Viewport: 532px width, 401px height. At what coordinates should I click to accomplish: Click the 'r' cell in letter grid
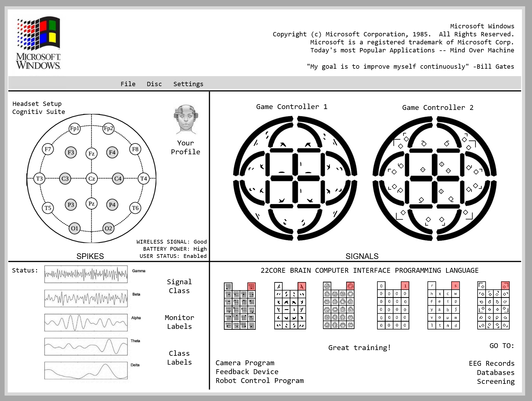432,286
